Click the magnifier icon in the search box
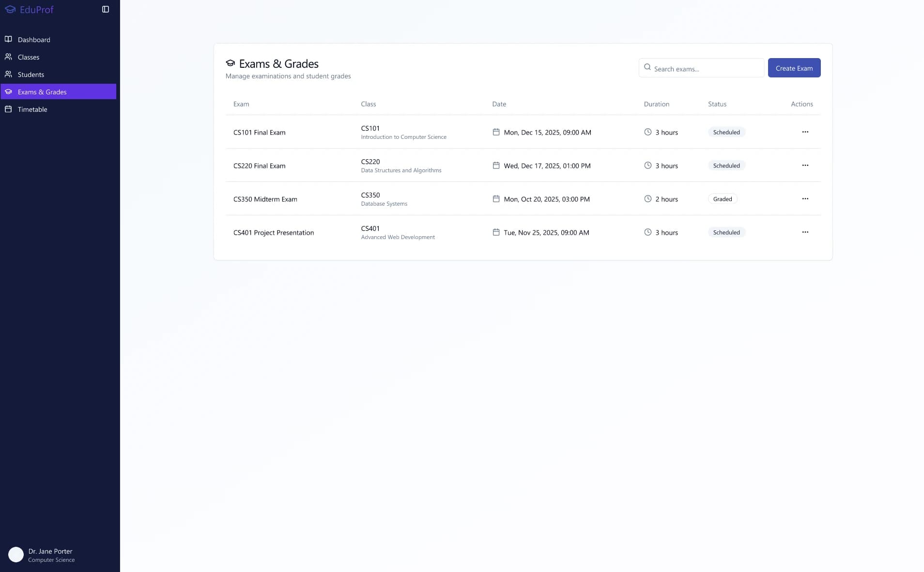Viewport: 924px width, 572px height. tap(647, 67)
